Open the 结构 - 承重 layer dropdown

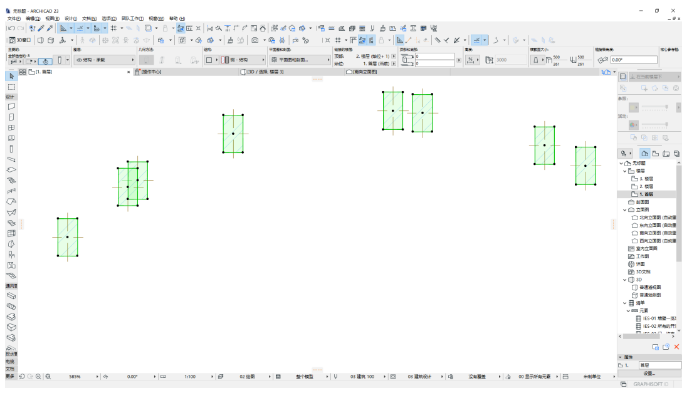click(x=104, y=60)
